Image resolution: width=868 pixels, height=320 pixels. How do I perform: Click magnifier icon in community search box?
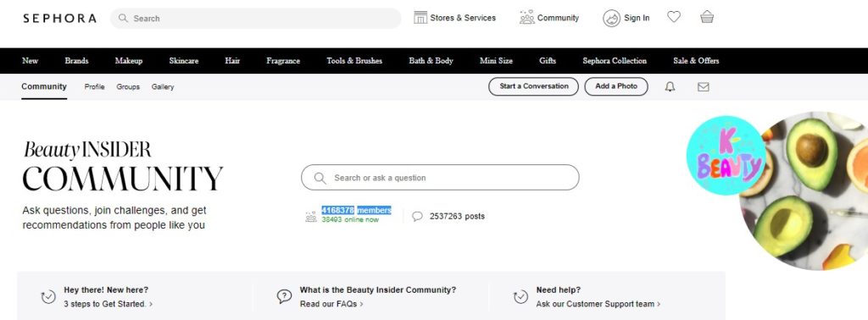point(320,178)
